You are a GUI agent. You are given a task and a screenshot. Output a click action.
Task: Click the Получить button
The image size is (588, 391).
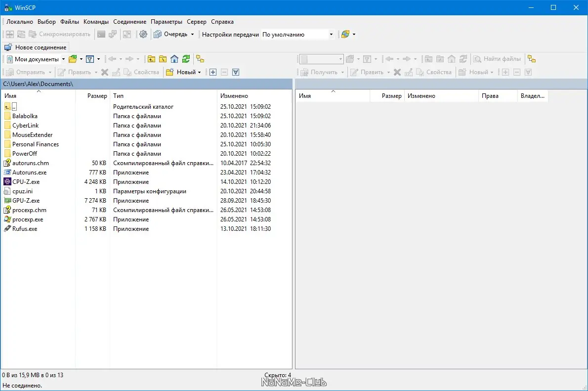tap(320, 72)
